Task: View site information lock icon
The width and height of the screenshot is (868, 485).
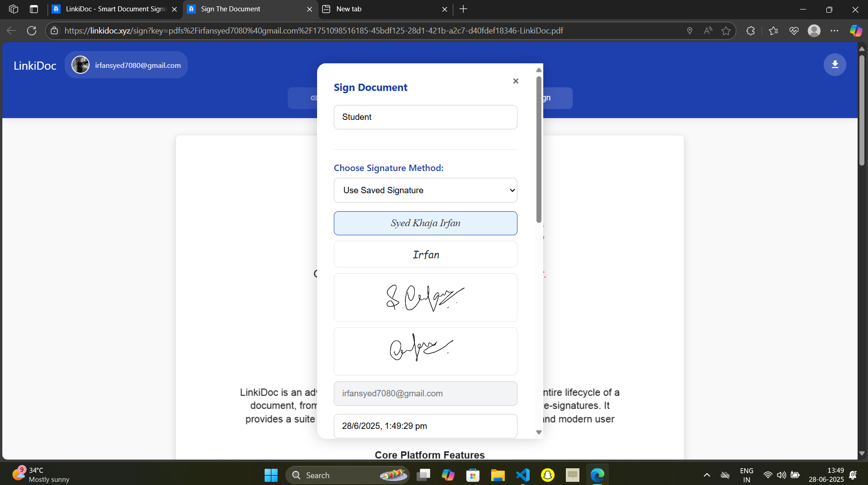Action: tap(54, 31)
